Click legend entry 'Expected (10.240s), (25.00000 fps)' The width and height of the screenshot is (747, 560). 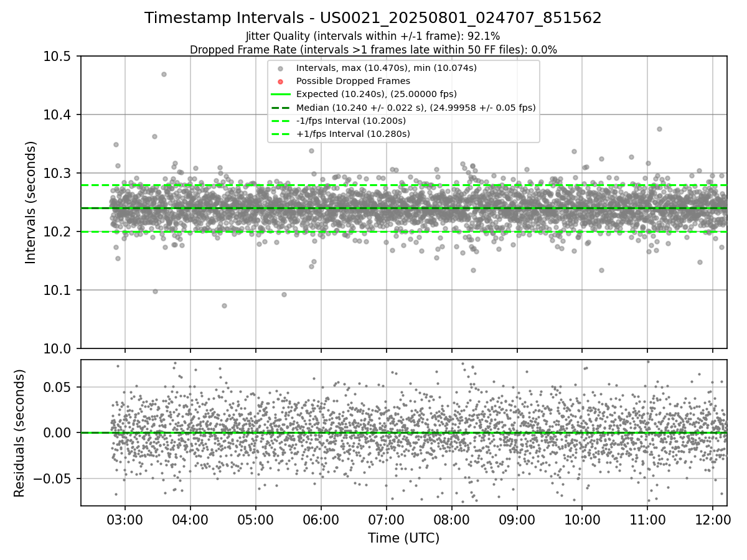[377, 94]
